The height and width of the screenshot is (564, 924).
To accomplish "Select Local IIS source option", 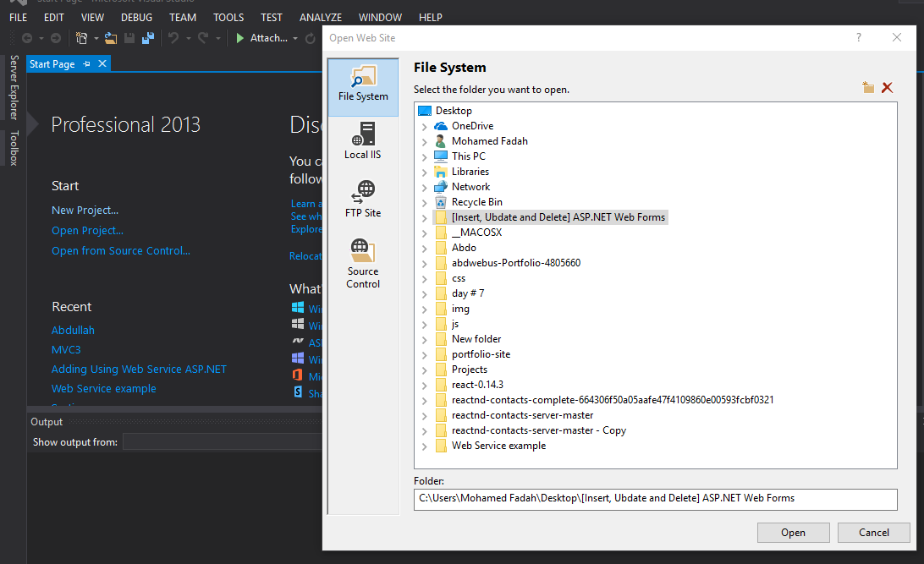I will coord(363,140).
